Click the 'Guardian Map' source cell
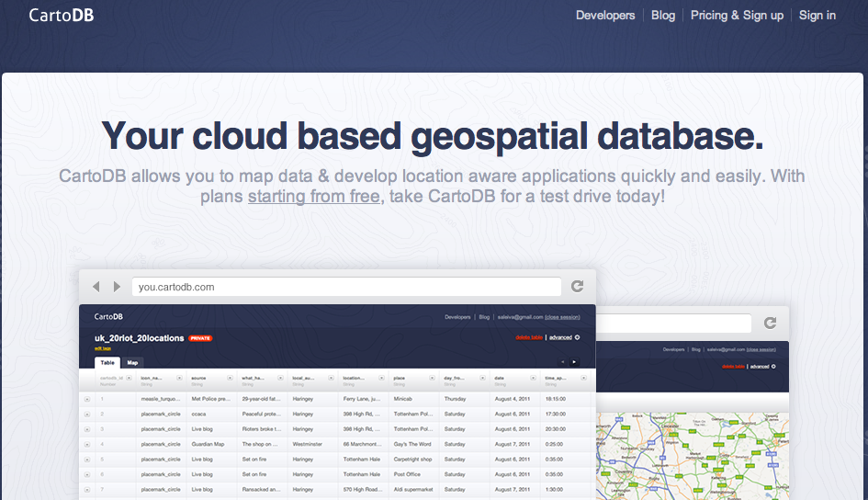Viewport: 868px width, 500px height. [x=208, y=444]
